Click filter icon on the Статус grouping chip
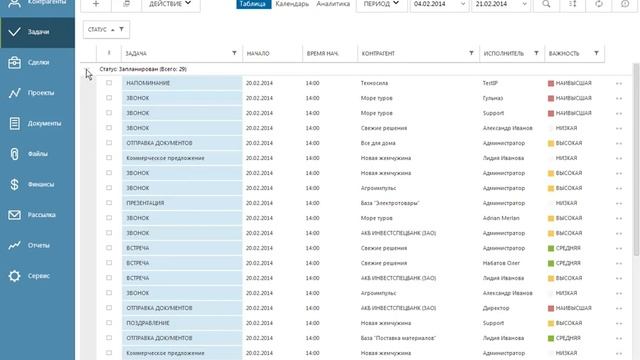Screen dimensions: 640x360 [121, 29]
